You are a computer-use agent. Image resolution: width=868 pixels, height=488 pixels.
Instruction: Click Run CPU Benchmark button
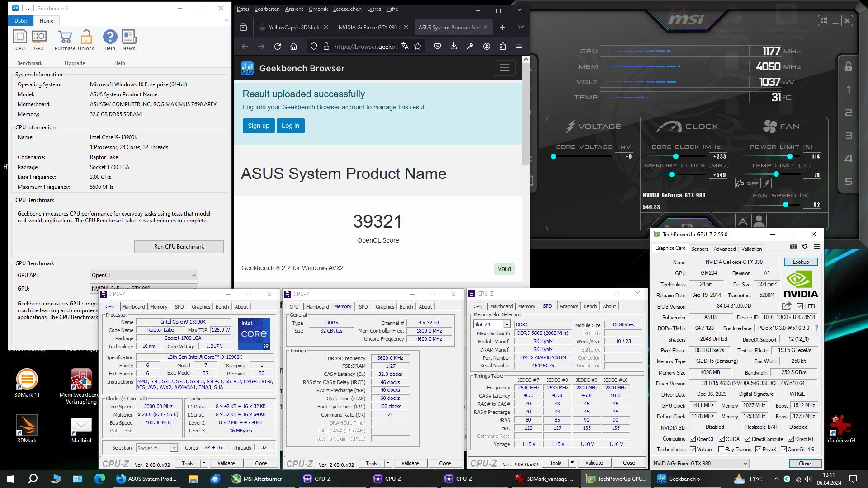[x=179, y=247]
